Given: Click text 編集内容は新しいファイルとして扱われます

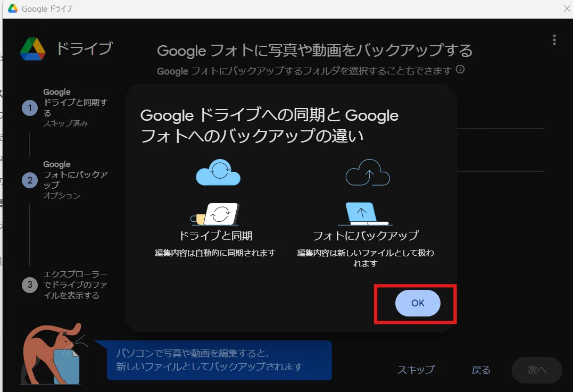Looking at the screenshot, I should click(x=366, y=258).
